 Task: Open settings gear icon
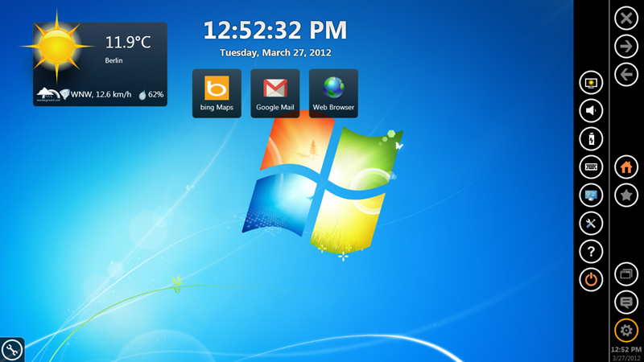tap(626, 331)
